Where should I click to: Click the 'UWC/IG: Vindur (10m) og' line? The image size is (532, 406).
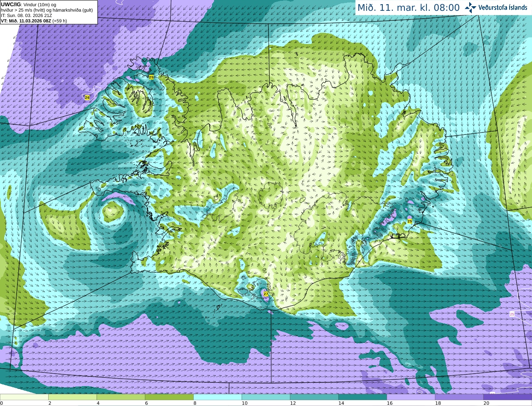(x=28, y=5)
